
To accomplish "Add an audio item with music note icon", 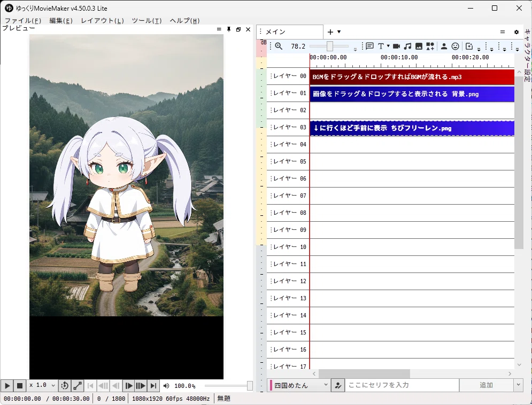I will (408, 46).
